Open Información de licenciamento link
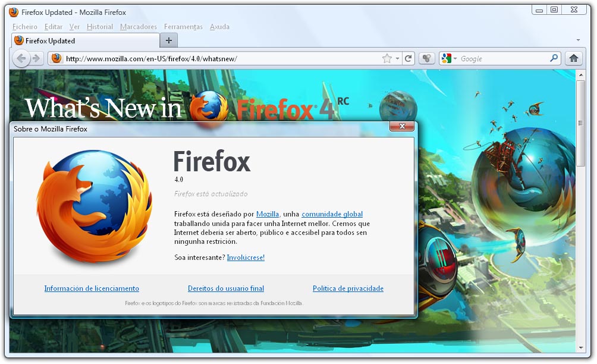The image size is (597, 364). coord(92,288)
